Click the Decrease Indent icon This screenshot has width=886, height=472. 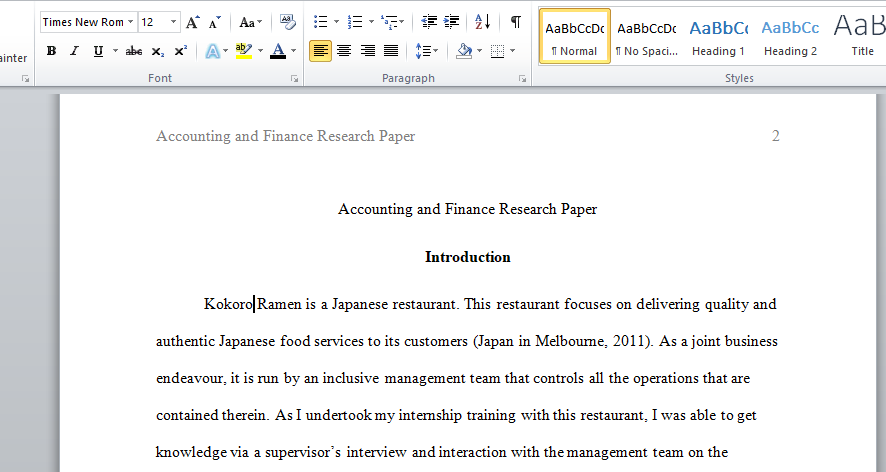429,22
